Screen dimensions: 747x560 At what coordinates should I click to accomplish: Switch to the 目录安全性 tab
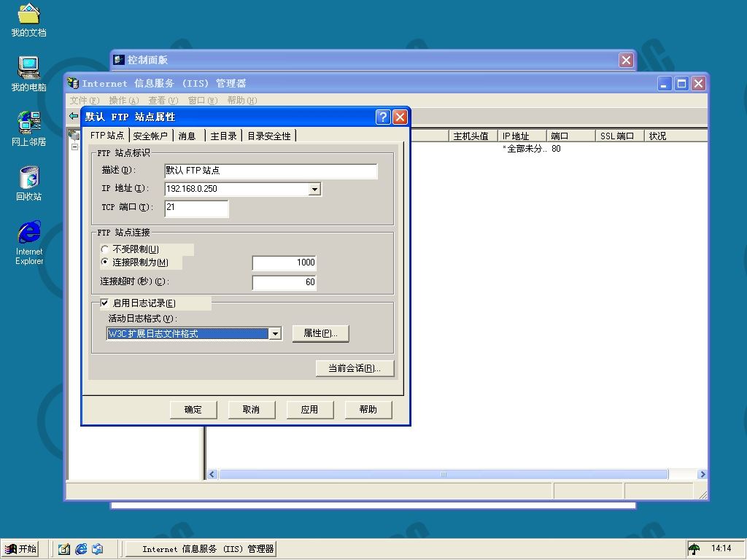click(x=269, y=136)
